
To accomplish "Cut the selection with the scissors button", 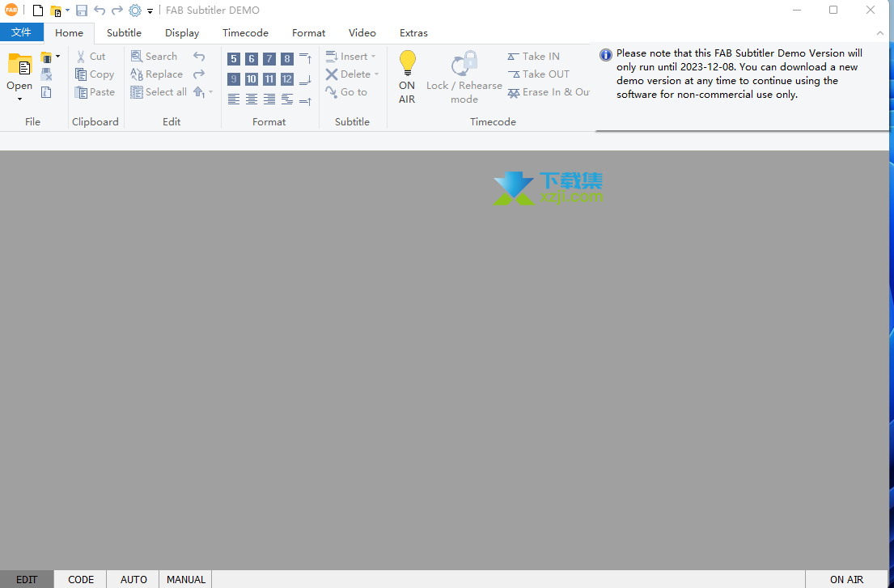I will click(x=91, y=57).
